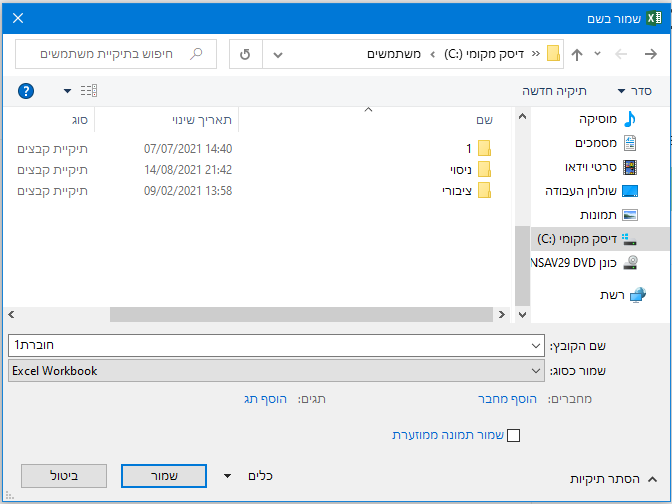Image resolution: width=672 pixels, height=504 pixels.
Task: Open the Save as type dropdown
Action: 275,370
